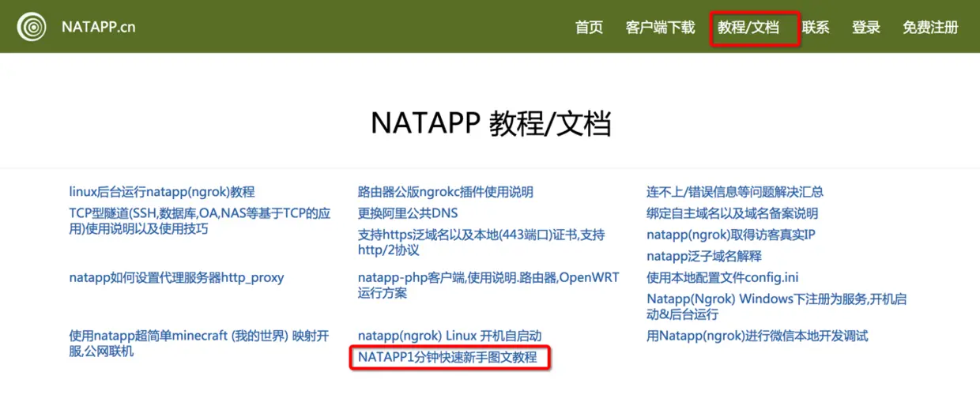The width and height of the screenshot is (980, 406).
Task: Open NATAPP1分钟快速新手图文教程 link
Action: [447, 357]
